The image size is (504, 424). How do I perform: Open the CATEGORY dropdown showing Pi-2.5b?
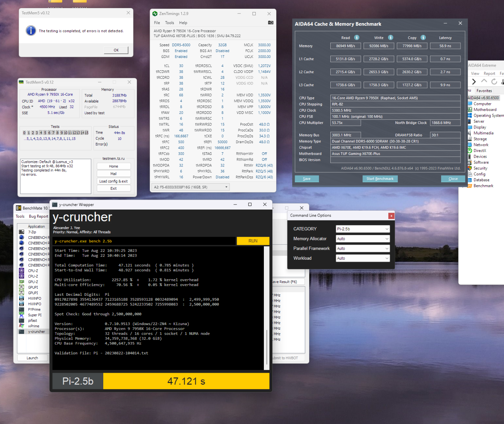(363, 229)
